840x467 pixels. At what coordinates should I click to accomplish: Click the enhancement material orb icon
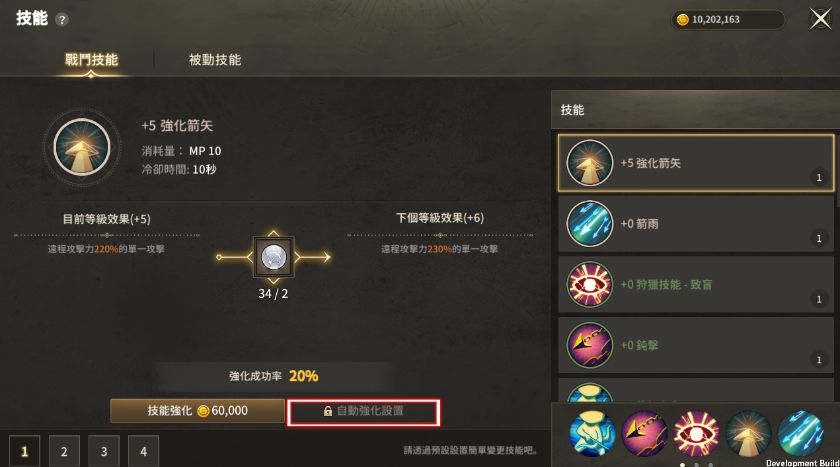273,257
